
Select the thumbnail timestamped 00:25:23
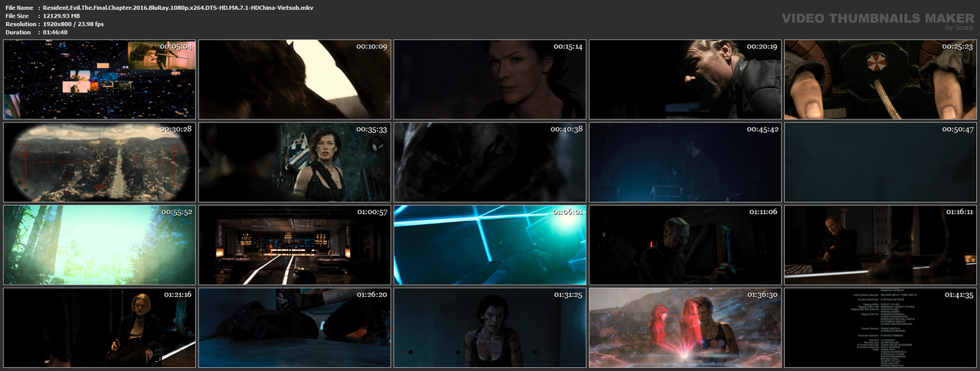[x=880, y=80]
